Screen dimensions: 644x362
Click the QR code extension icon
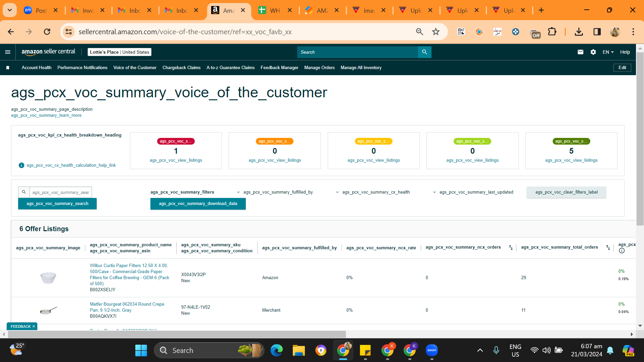[x=461, y=32]
